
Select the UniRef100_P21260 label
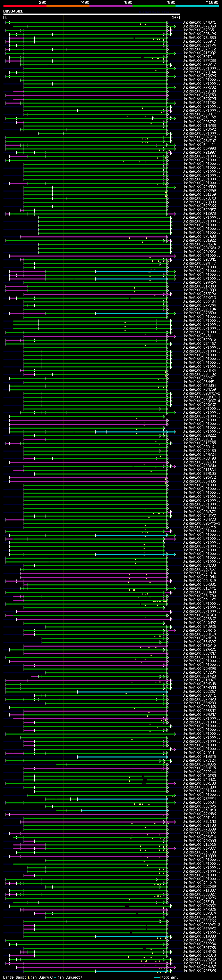coord(199,103)
